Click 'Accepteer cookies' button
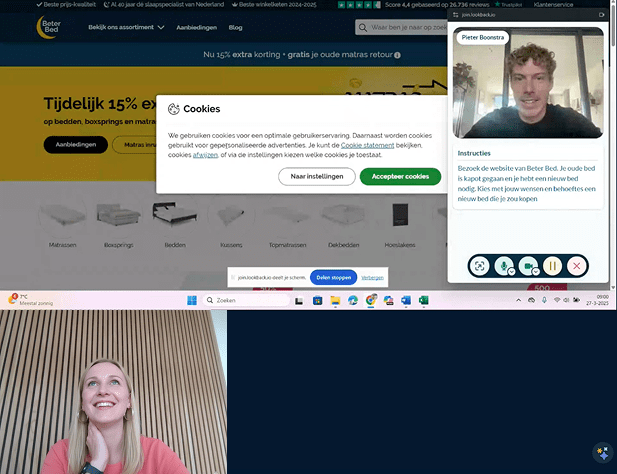Image resolution: width=617 pixels, height=474 pixels. point(400,177)
